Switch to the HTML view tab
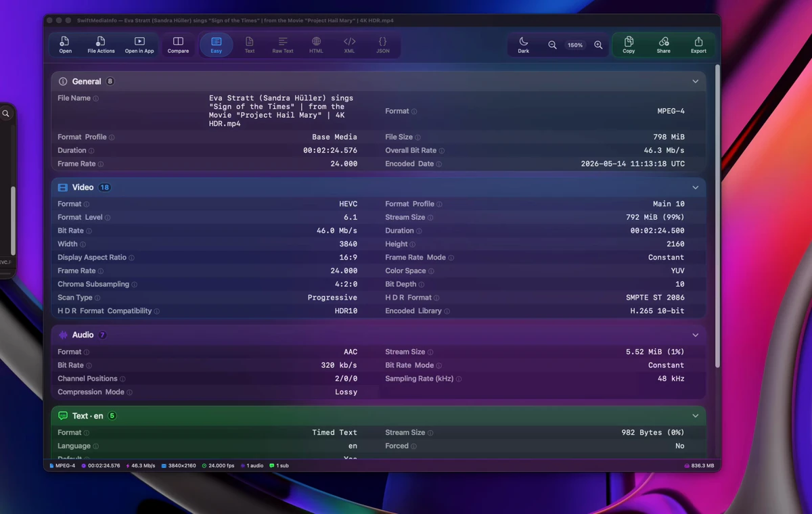The image size is (812, 514). 316,45
